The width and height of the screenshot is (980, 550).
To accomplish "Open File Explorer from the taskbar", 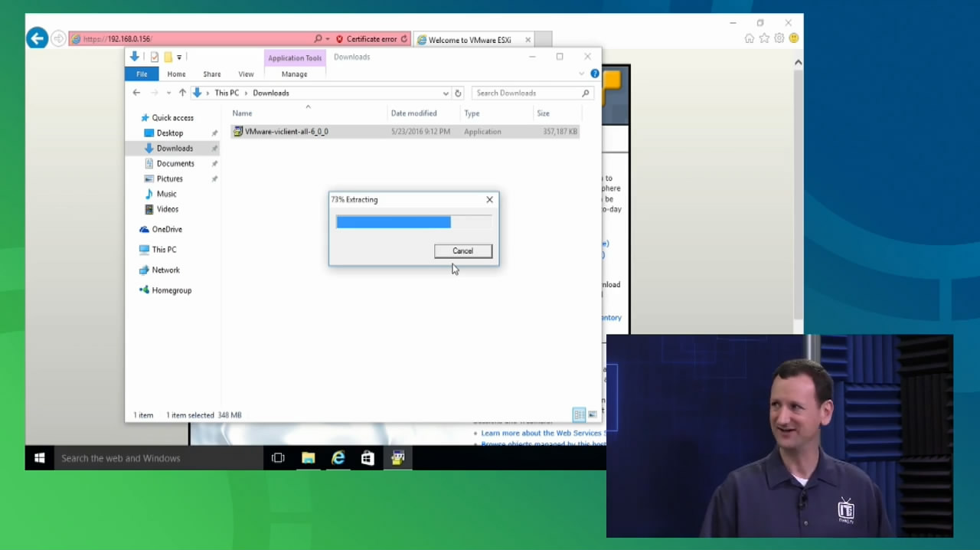I will [x=308, y=458].
